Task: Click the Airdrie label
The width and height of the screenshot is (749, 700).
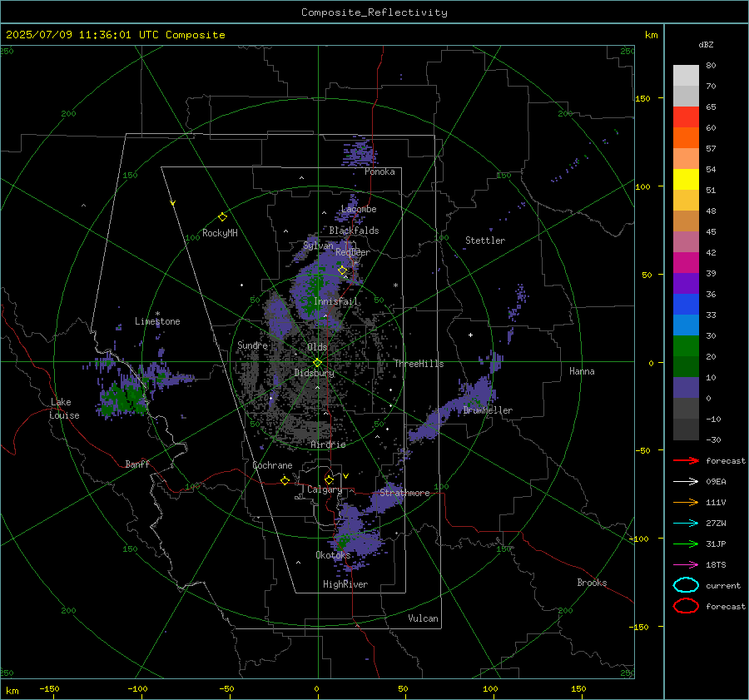Action: click(x=328, y=444)
